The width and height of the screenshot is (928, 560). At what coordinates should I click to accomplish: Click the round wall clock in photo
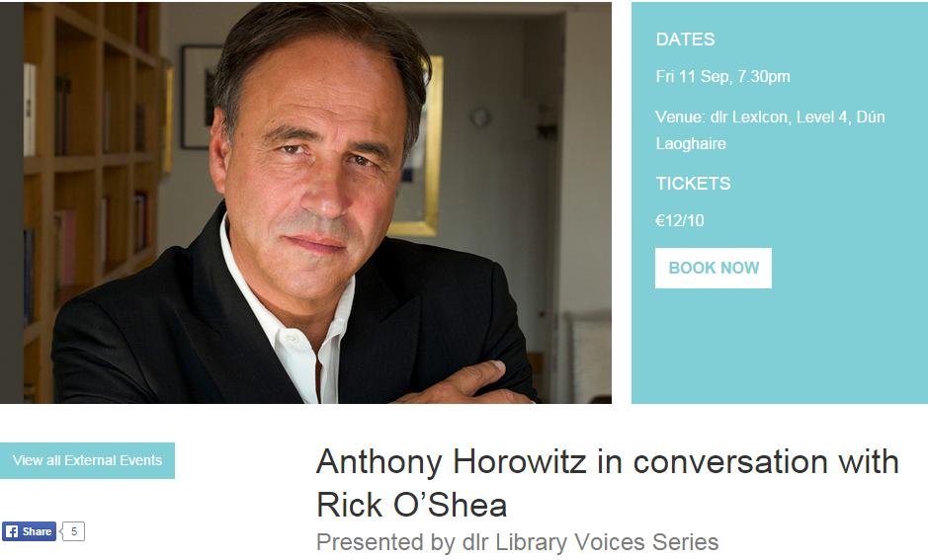click(x=480, y=118)
